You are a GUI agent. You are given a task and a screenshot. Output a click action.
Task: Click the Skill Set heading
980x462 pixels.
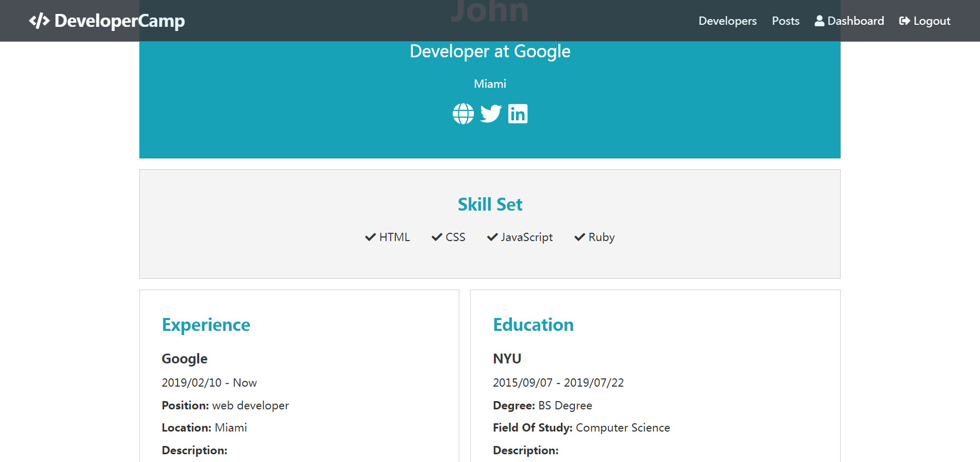tap(490, 204)
